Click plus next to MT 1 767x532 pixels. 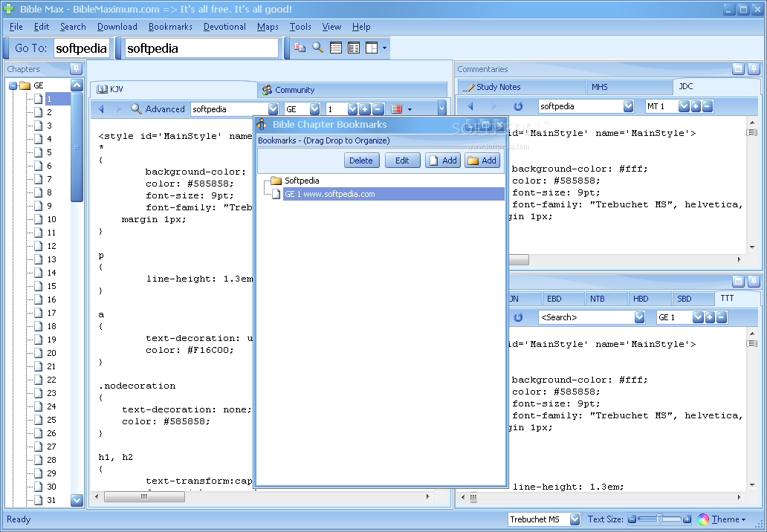pos(696,106)
